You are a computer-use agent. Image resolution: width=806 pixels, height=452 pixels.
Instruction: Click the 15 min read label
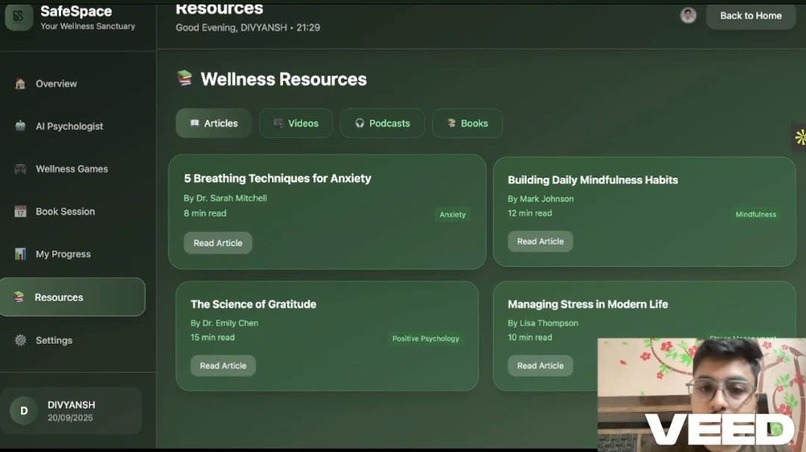click(x=212, y=337)
